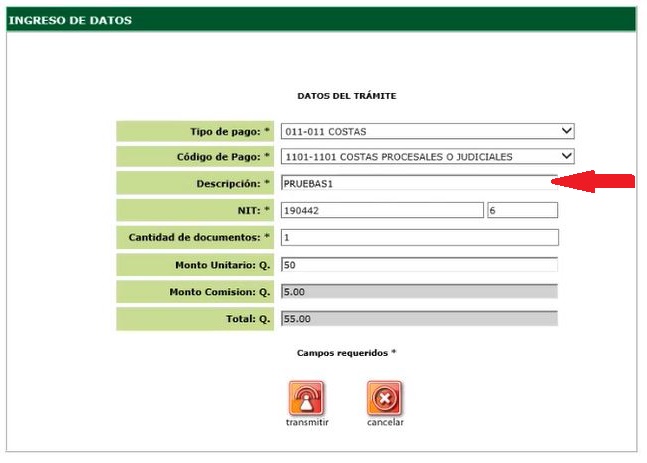The width and height of the screenshot is (647, 463).
Task: Select the Total field showing 55.00
Action: coord(419,319)
